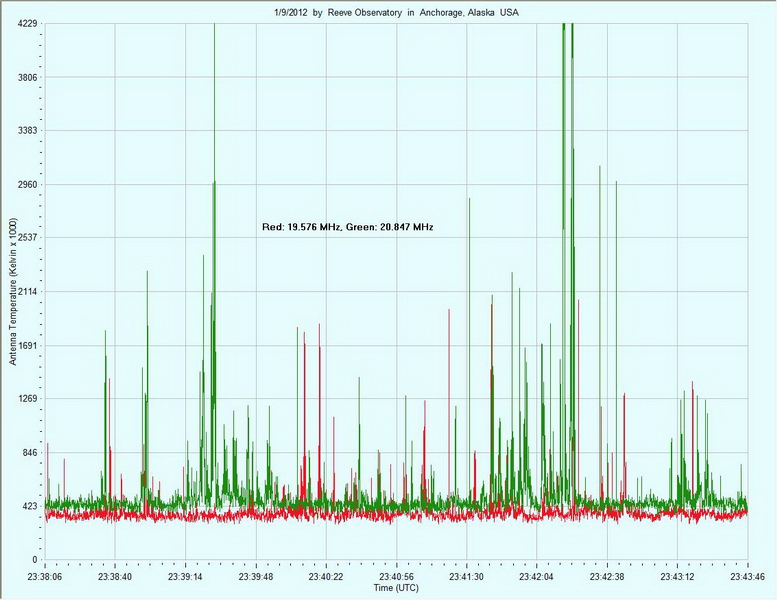Click the Time (UTC) x-axis label
Viewport: 777px width, 600px height.
tap(396, 588)
